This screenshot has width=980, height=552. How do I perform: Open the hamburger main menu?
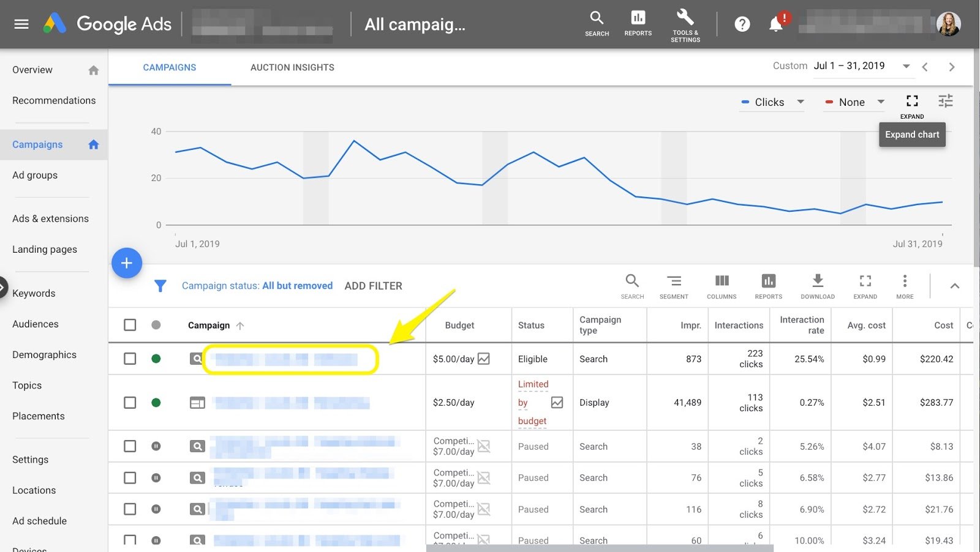[x=21, y=24]
